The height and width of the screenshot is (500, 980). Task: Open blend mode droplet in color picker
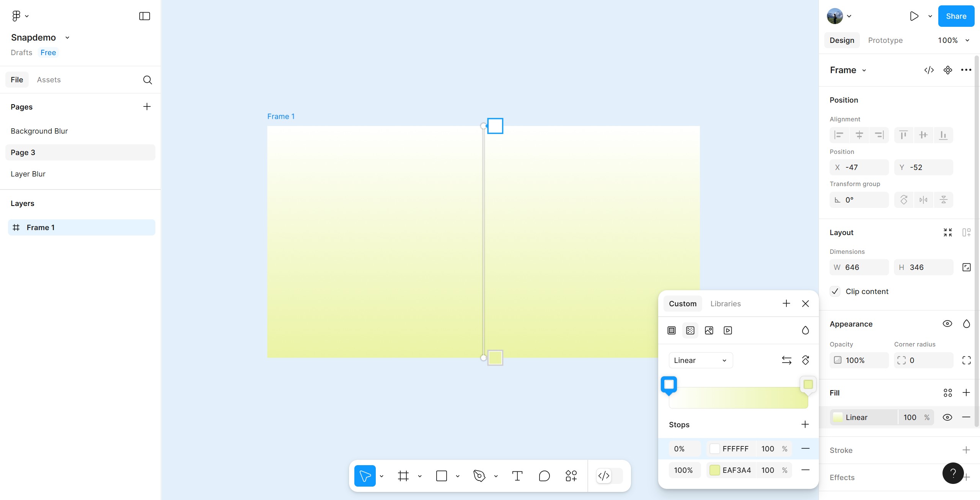point(806,330)
